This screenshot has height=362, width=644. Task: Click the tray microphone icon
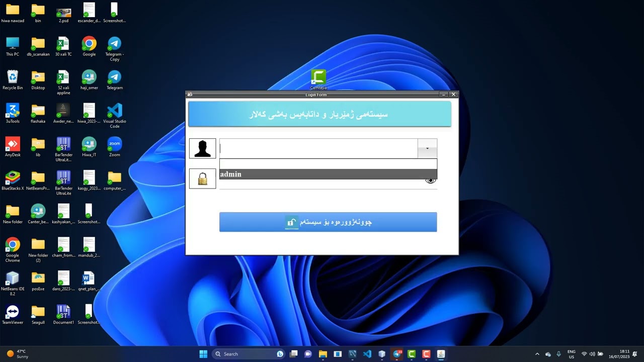558,354
